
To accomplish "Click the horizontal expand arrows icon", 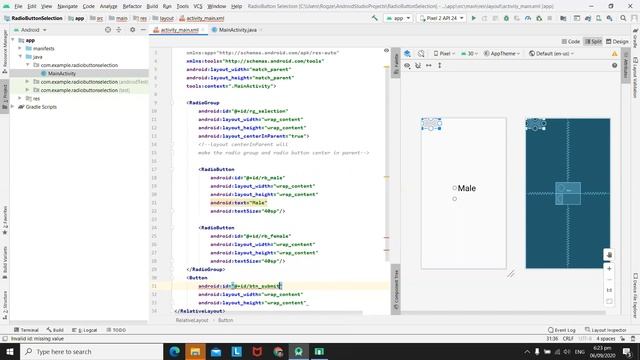I will click(x=429, y=65).
